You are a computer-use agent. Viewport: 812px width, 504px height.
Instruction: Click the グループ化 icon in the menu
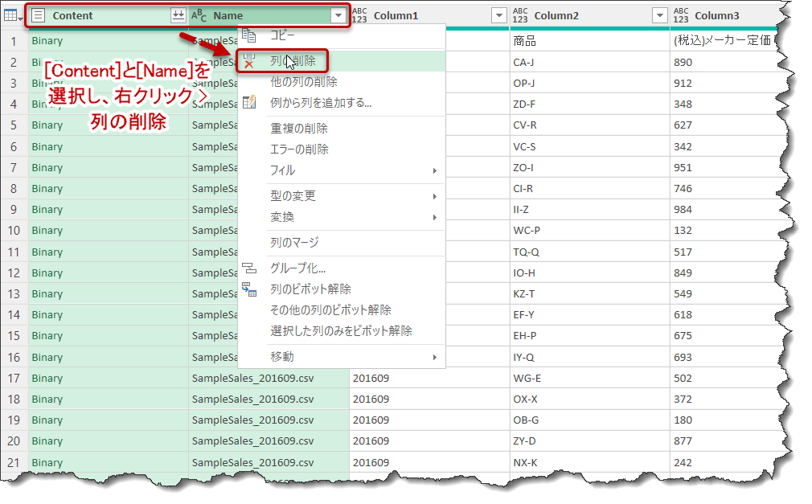[x=250, y=268]
